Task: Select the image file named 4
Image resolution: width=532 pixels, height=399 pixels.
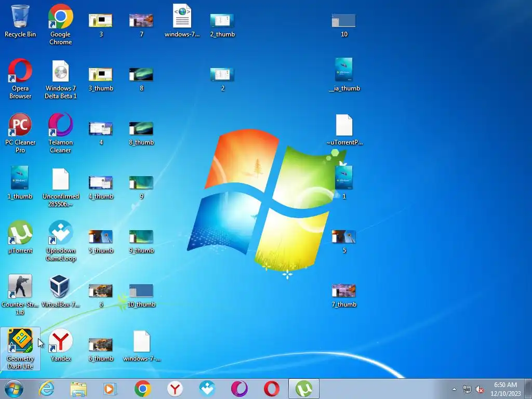Action: (101, 134)
